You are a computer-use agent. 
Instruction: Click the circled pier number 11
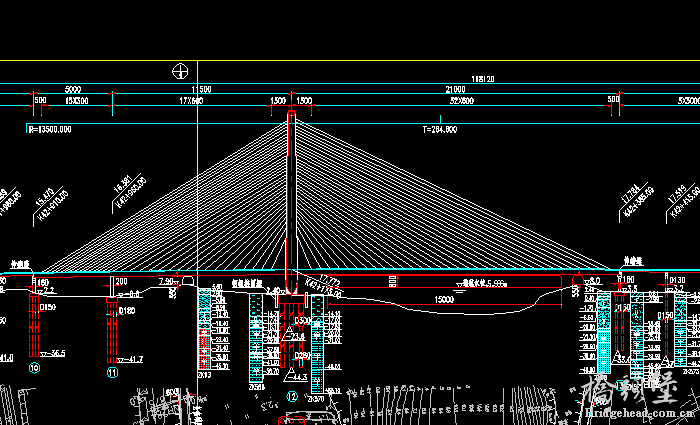112,372
